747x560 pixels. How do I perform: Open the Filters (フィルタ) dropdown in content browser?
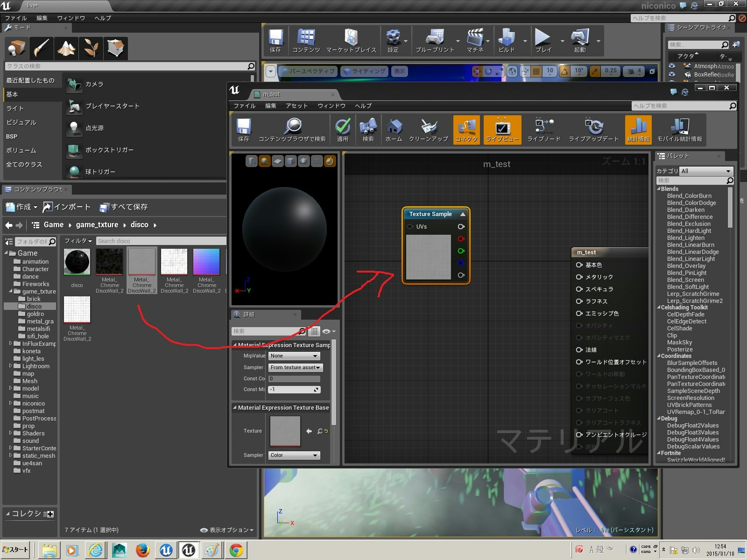tap(78, 241)
